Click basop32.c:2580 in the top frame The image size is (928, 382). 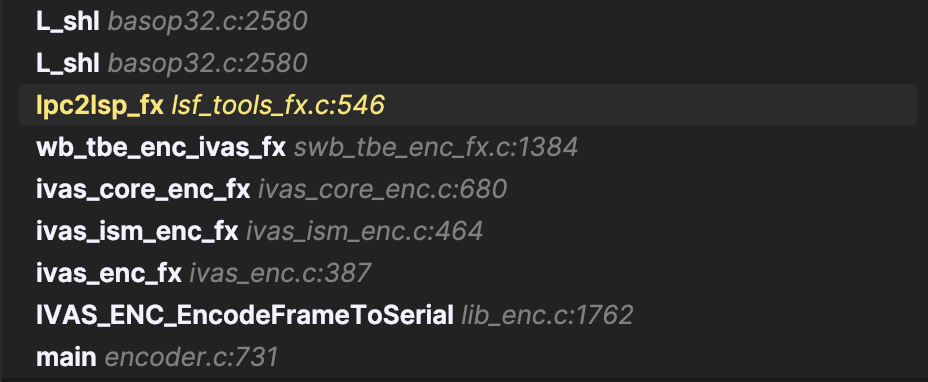(207, 22)
